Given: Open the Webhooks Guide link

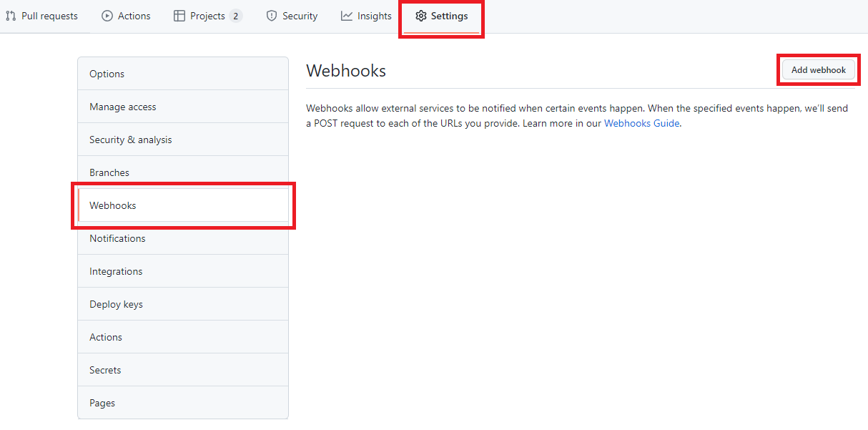Looking at the screenshot, I should coord(642,123).
